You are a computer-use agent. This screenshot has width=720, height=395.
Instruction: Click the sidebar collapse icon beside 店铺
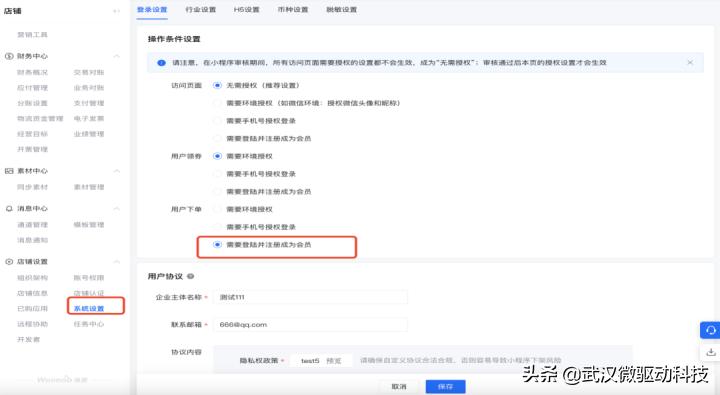pyautogui.click(x=117, y=11)
